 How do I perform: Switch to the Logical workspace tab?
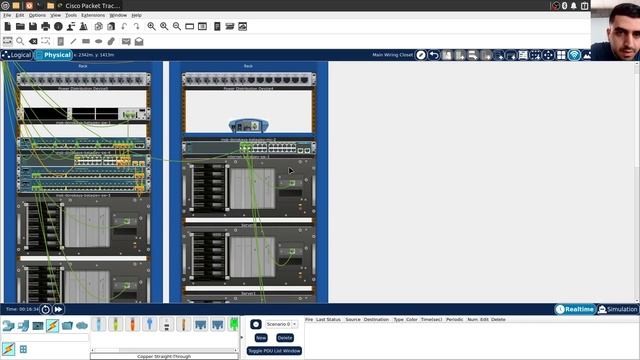[x=16, y=55]
